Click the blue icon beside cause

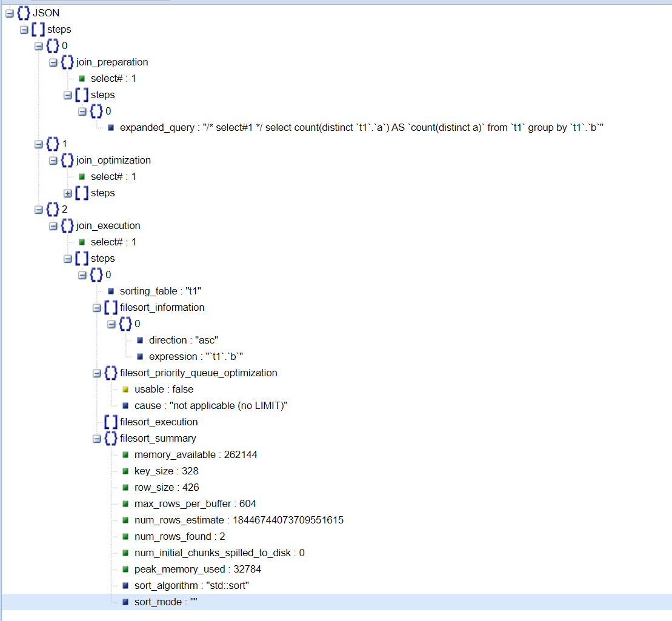(x=125, y=406)
